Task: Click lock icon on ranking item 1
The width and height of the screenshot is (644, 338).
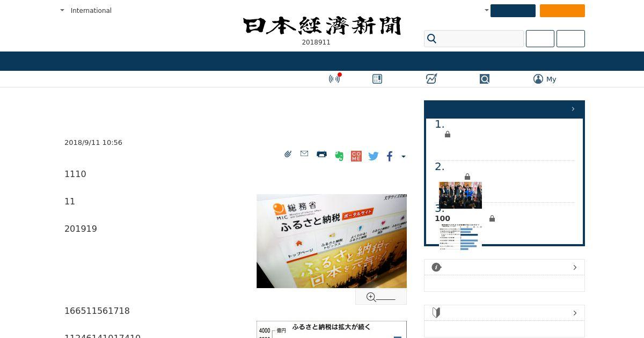Action: pyautogui.click(x=448, y=135)
